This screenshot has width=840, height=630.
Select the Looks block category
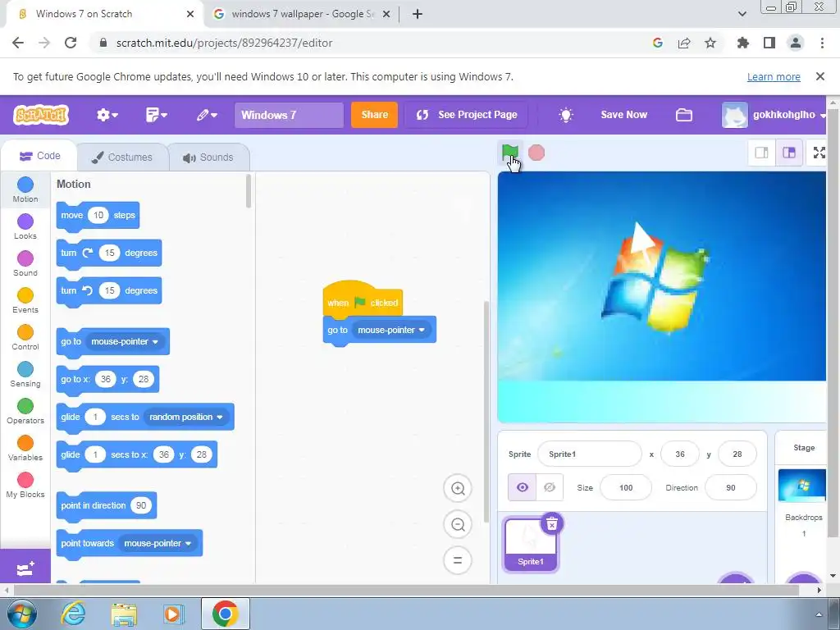coord(25,226)
